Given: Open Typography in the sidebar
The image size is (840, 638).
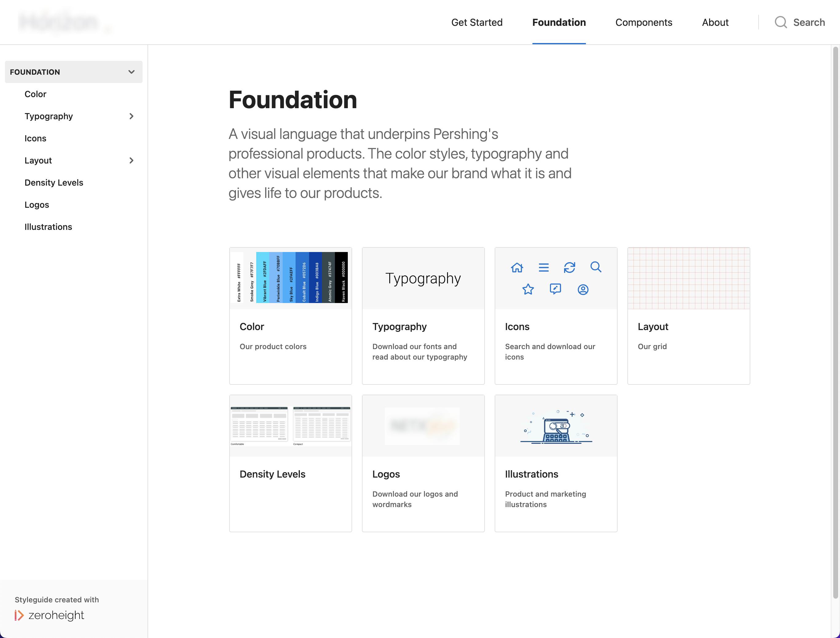Looking at the screenshot, I should click(x=49, y=116).
